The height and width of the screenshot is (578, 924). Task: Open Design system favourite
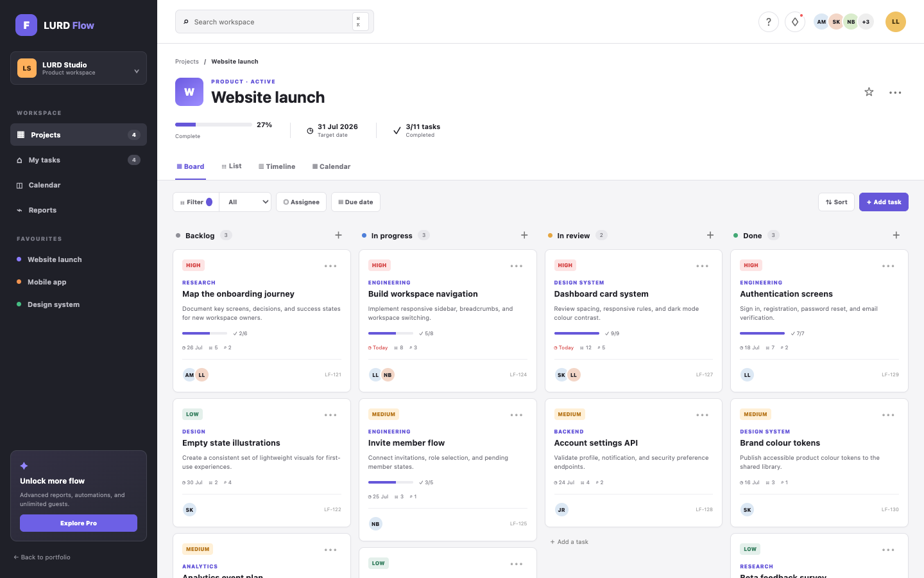coord(78,304)
